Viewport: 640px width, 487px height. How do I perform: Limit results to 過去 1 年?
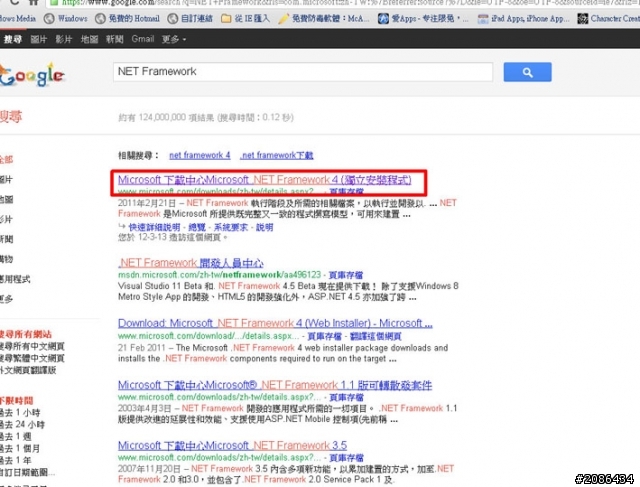click(x=16, y=460)
